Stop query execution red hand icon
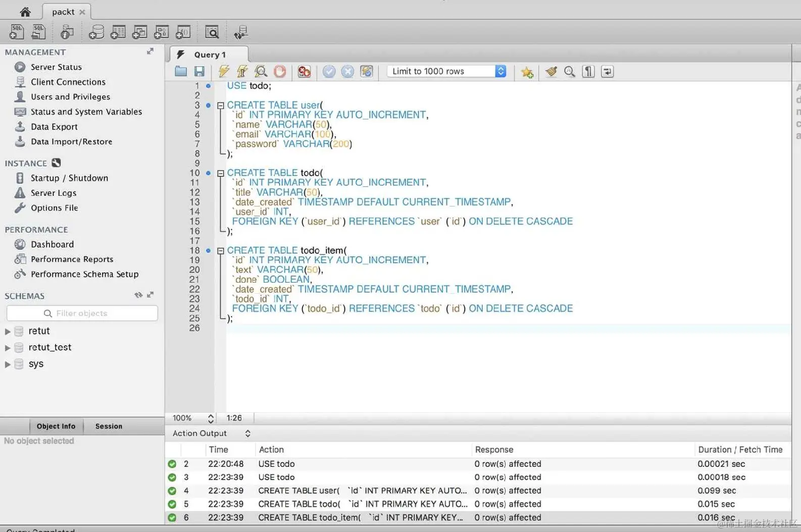 click(280, 71)
